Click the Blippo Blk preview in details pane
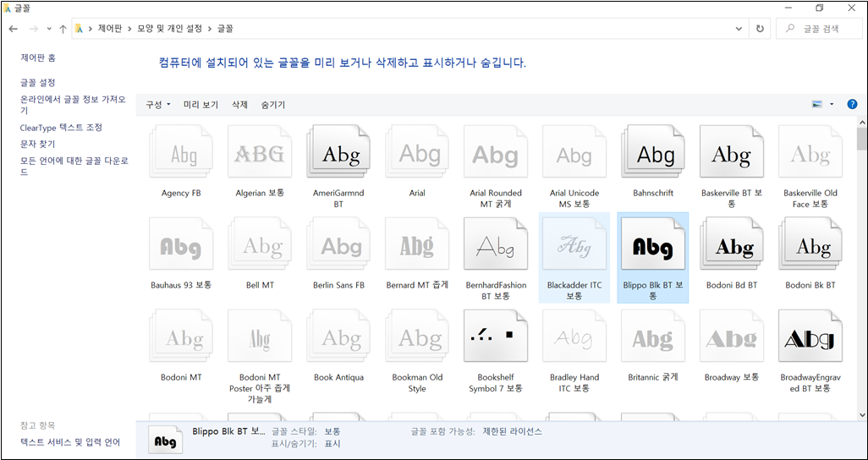Viewport: 868px width, 460px height. [x=166, y=440]
